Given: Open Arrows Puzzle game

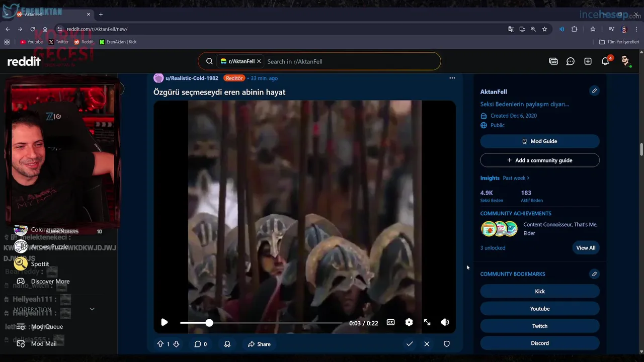Looking at the screenshot, I should pos(49,247).
